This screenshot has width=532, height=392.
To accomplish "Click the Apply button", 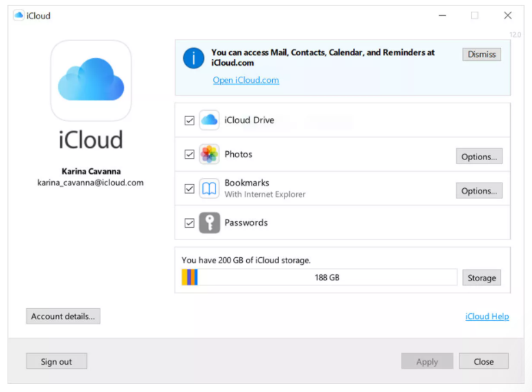I will [x=427, y=361].
